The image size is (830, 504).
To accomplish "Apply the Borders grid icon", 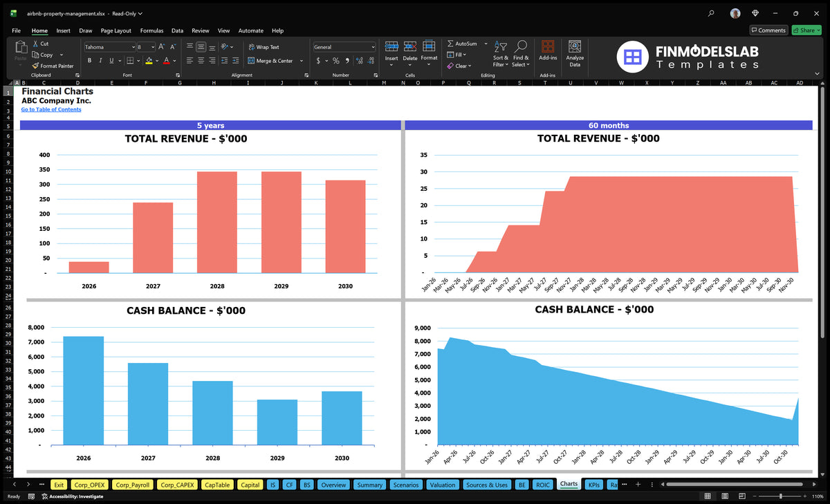I will tap(130, 61).
